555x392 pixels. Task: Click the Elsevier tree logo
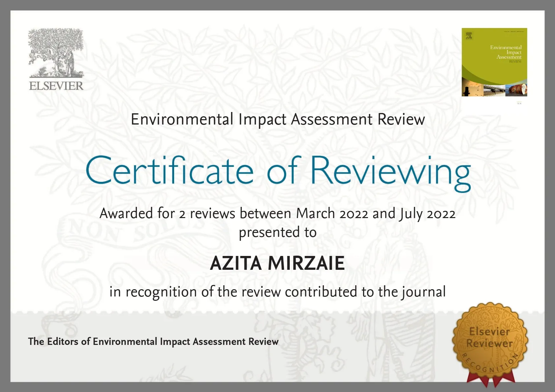[56, 53]
